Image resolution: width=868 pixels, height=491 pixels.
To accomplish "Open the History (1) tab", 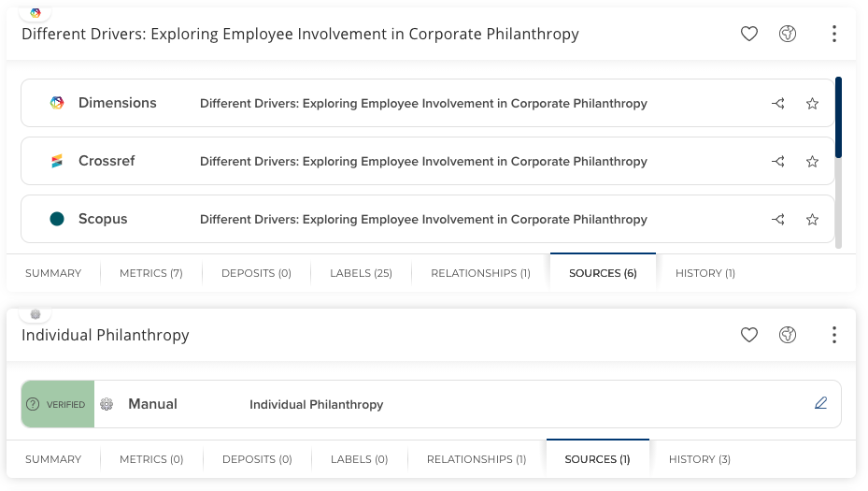I will (x=704, y=273).
